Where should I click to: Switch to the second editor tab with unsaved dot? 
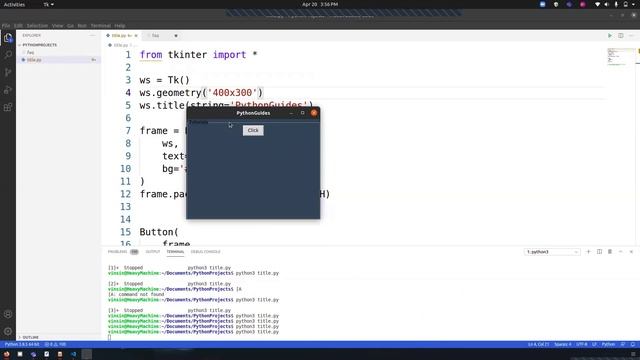point(162,36)
